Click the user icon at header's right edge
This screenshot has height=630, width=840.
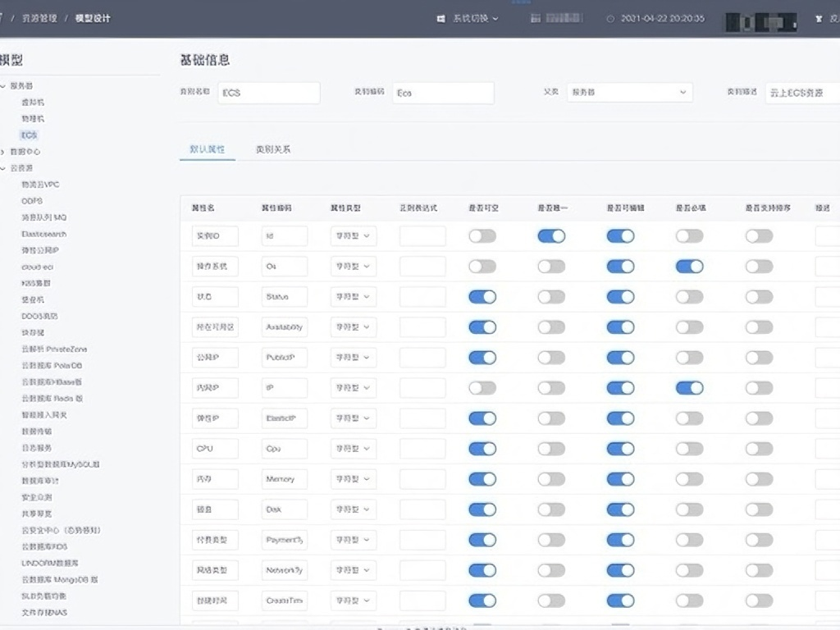[819, 19]
